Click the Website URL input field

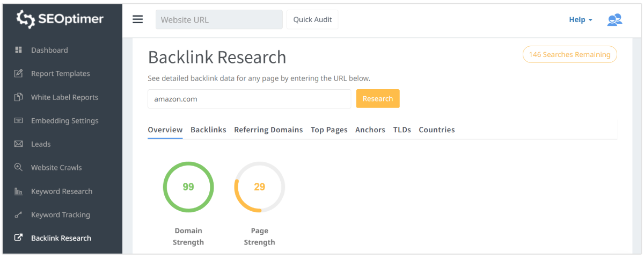219,20
